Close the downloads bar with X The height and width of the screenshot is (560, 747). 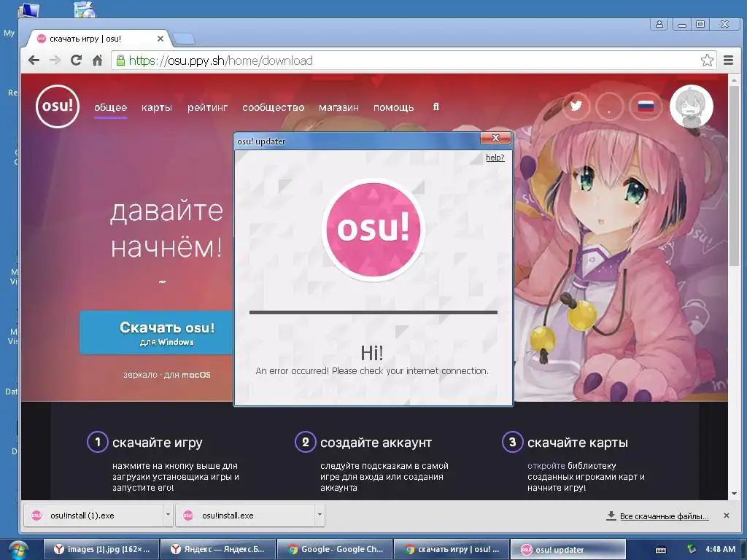pos(727,516)
